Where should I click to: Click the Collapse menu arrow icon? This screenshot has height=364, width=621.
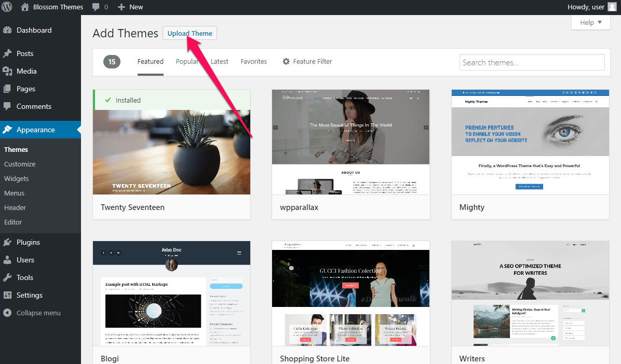[7, 313]
